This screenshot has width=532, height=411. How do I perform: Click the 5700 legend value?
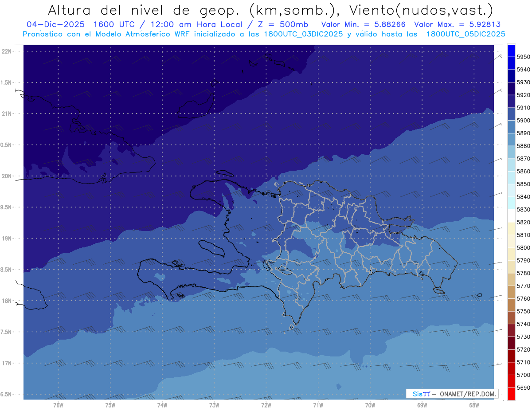524,375
